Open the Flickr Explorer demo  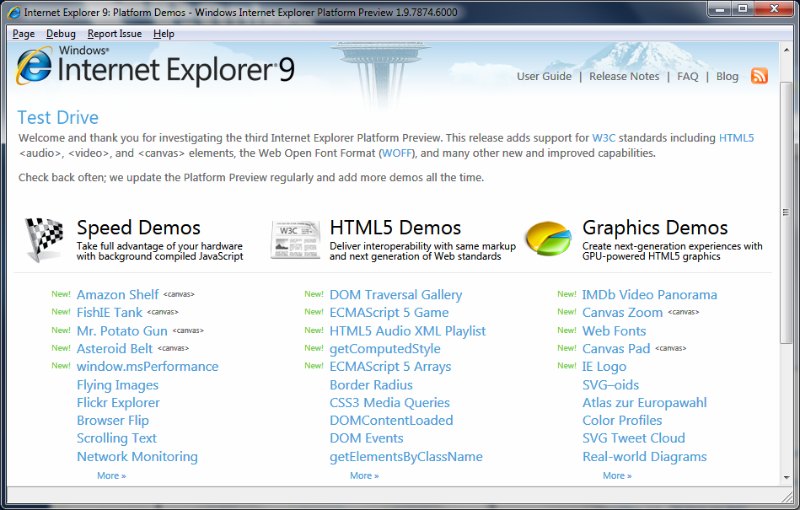tap(118, 403)
